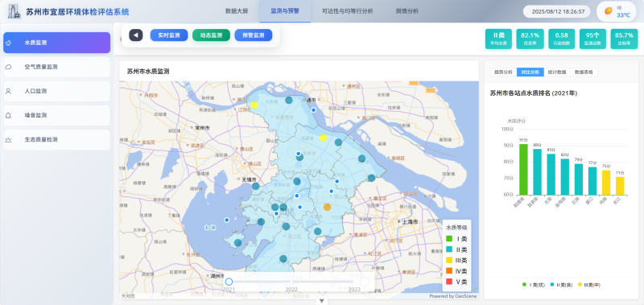This screenshot has width=644, height=305.
Task: Click the green I类 swatch in map legend
Action: click(449, 239)
